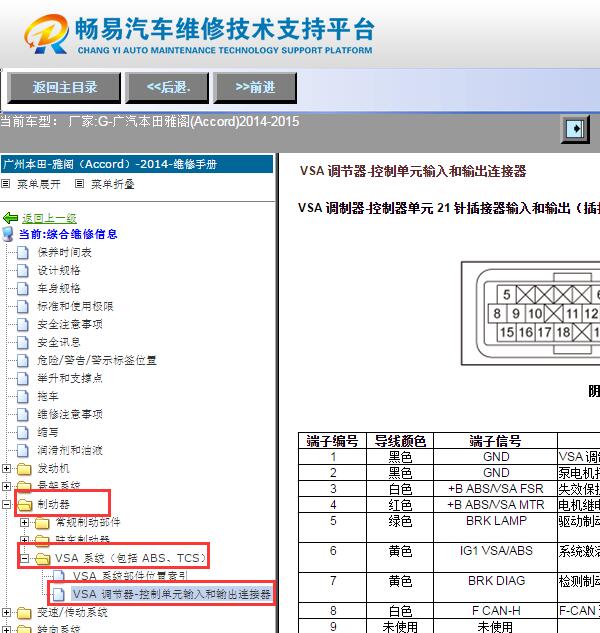Select the 制动器 folder label
The image size is (600, 633).
tap(54, 504)
